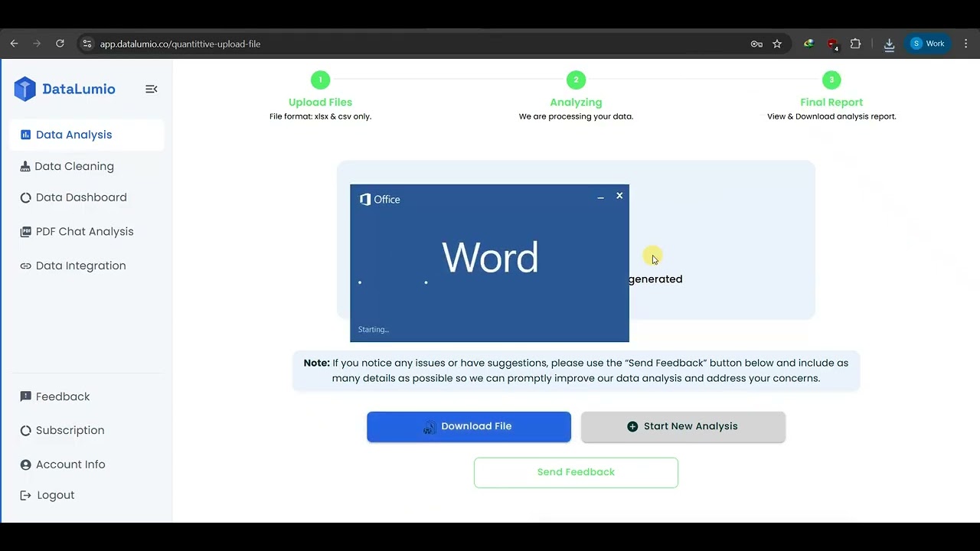Click the 'Upload Files' step label

pyautogui.click(x=320, y=102)
